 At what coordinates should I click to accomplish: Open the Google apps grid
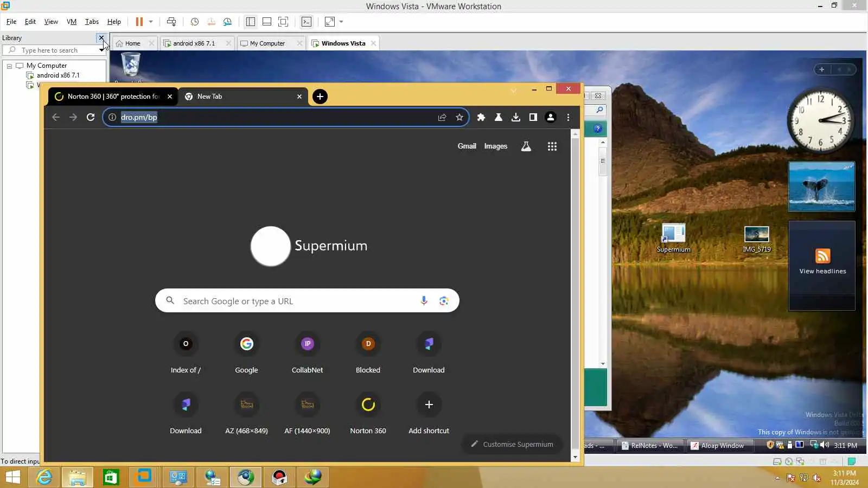coord(552,146)
